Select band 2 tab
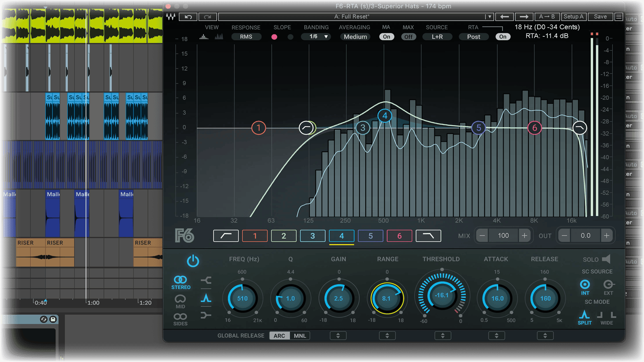 click(x=284, y=236)
